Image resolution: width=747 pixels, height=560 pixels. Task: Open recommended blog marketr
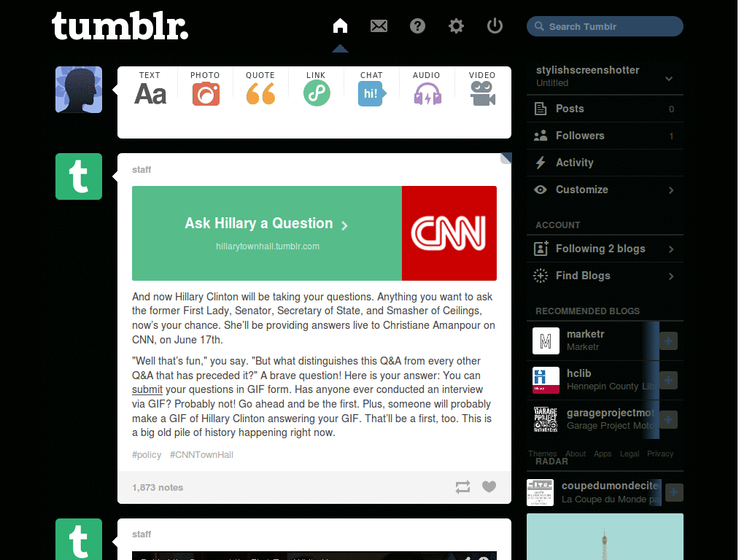586,334
